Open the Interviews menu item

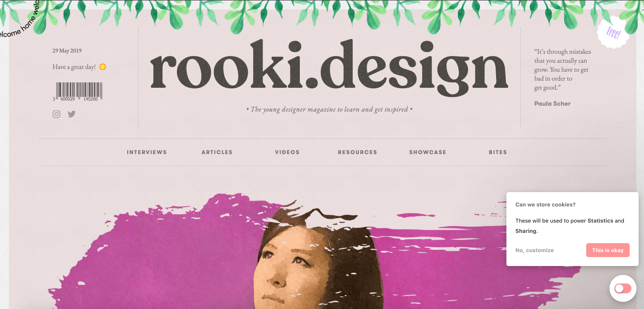pos(147,152)
